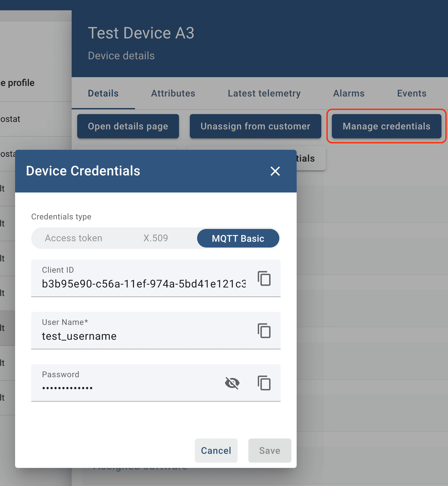Select X.509 credentials type
Viewport: 448px width, 486px height.
point(156,238)
